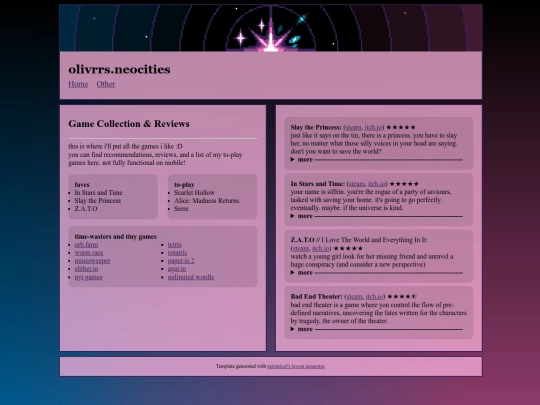Click 'Z.A.T.O' in faves list
This screenshot has width=540, height=405.
tap(86, 209)
